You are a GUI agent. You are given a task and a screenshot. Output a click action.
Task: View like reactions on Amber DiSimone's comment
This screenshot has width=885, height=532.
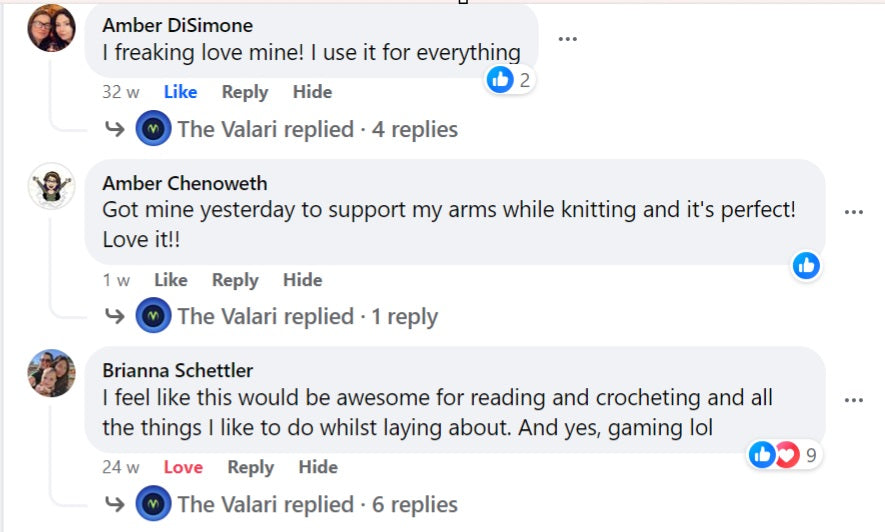(x=511, y=80)
